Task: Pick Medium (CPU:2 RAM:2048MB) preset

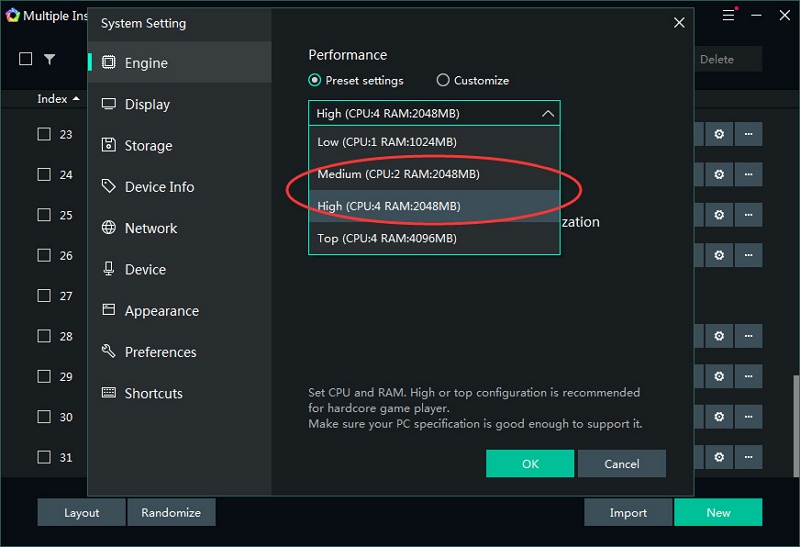Action: pyautogui.click(x=434, y=174)
